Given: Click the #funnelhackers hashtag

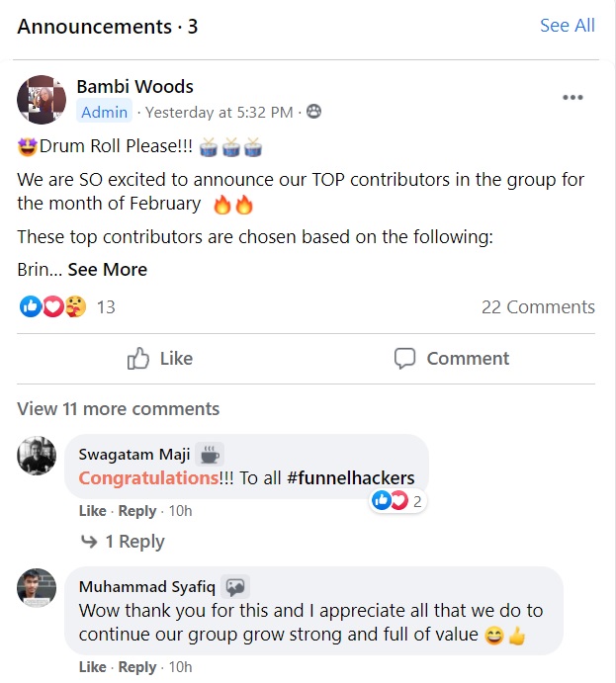Looking at the screenshot, I should (x=350, y=478).
